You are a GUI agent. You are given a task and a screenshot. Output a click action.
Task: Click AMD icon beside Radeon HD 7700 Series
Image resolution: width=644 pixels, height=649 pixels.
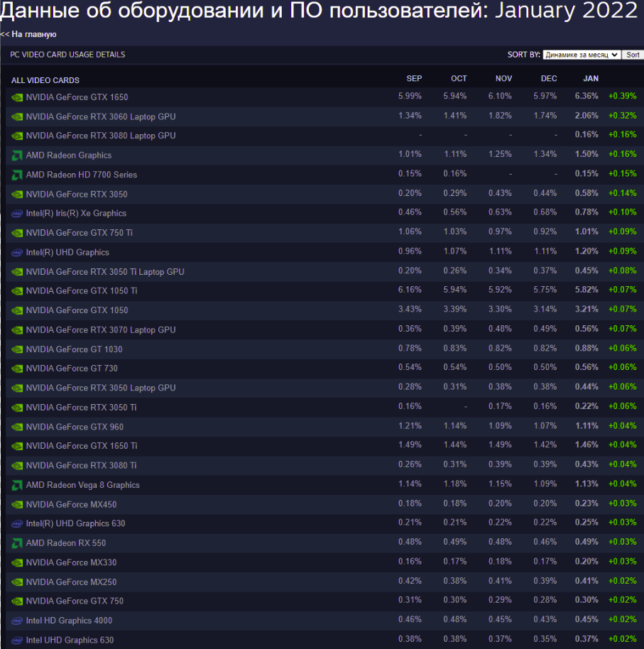pos(17,175)
